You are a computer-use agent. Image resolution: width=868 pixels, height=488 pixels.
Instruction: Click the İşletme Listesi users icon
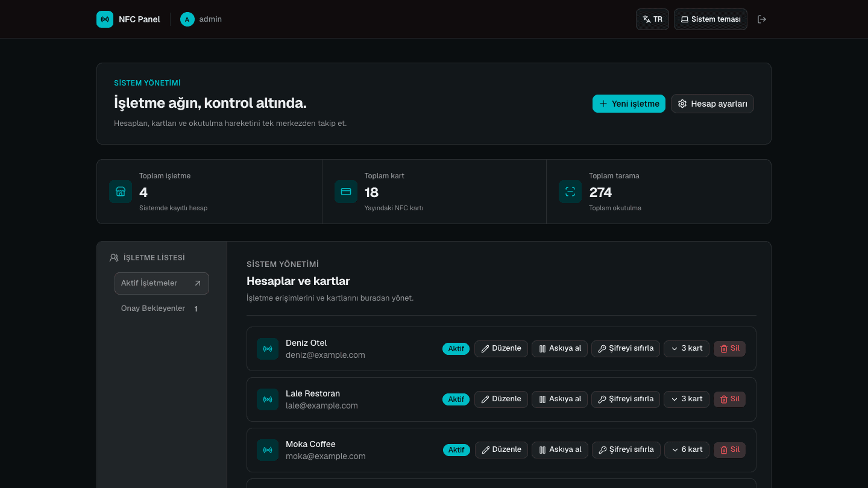pos(114,258)
